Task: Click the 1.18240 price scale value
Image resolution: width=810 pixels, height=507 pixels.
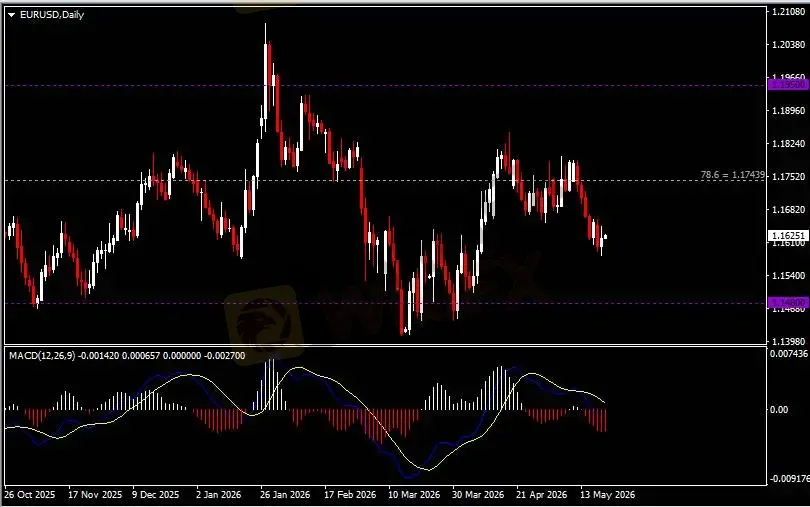Action: (x=788, y=144)
